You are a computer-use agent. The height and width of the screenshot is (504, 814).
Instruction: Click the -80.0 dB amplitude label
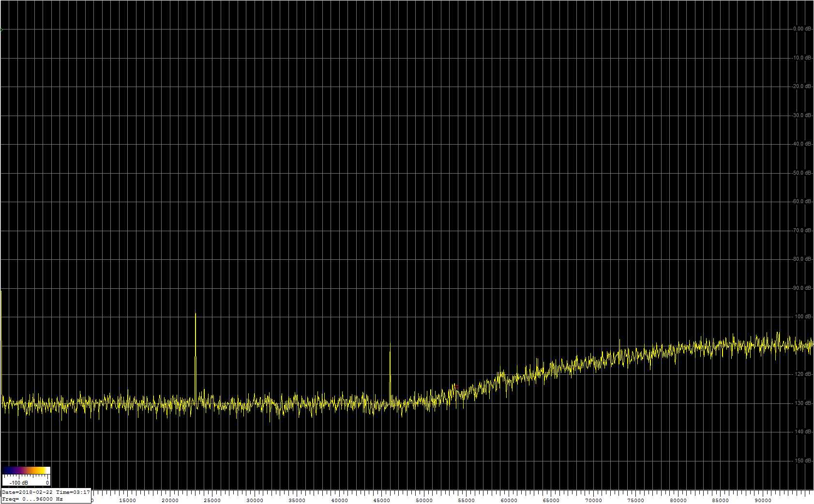802,259
